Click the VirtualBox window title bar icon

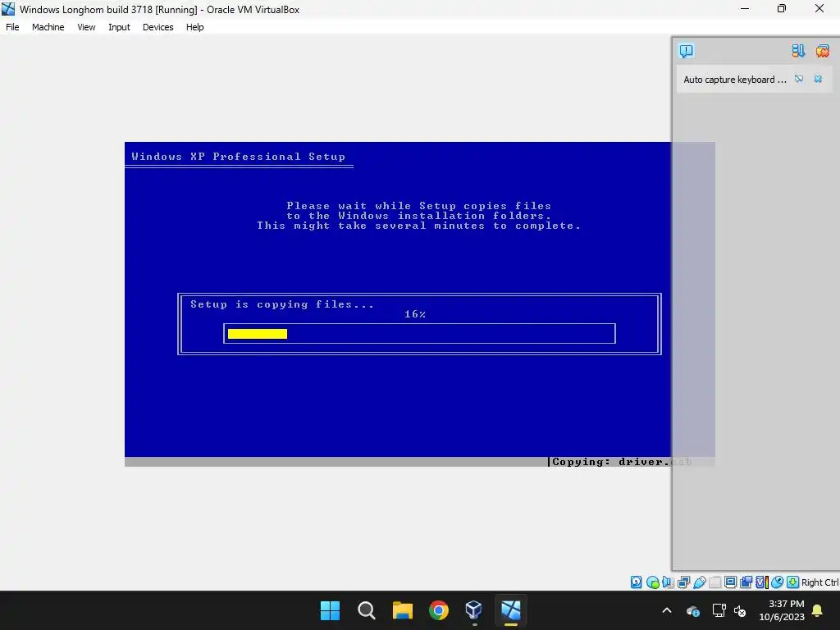click(8, 9)
